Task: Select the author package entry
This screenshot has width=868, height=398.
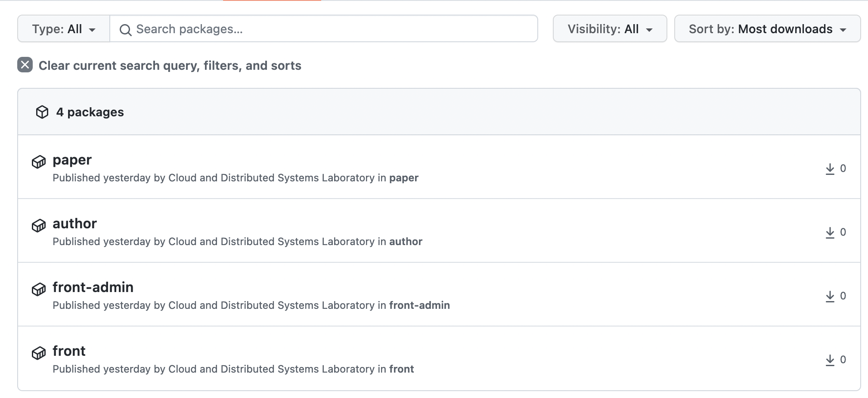Action: (x=74, y=224)
